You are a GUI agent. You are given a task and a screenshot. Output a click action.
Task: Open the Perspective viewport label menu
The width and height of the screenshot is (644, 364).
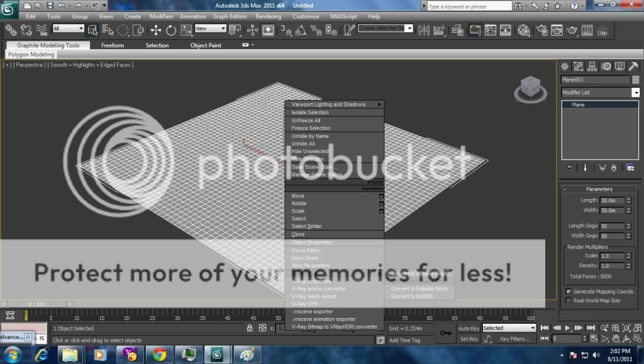pyautogui.click(x=29, y=65)
